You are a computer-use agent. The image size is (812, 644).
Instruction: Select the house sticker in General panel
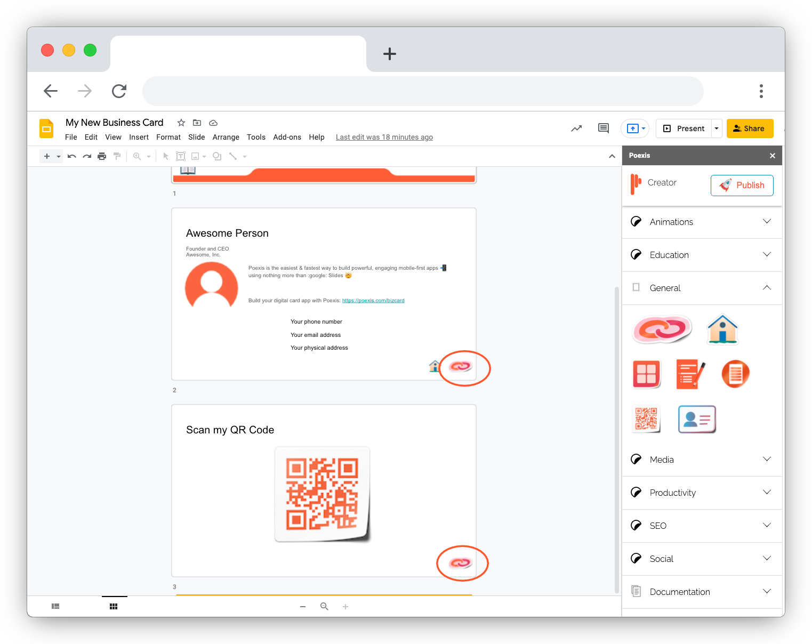[x=722, y=329]
